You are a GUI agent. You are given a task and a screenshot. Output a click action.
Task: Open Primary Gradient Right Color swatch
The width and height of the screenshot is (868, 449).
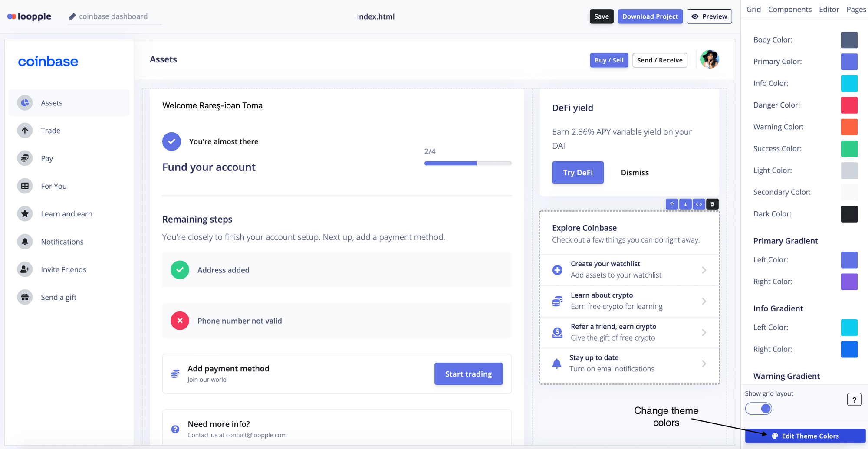(x=849, y=282)
